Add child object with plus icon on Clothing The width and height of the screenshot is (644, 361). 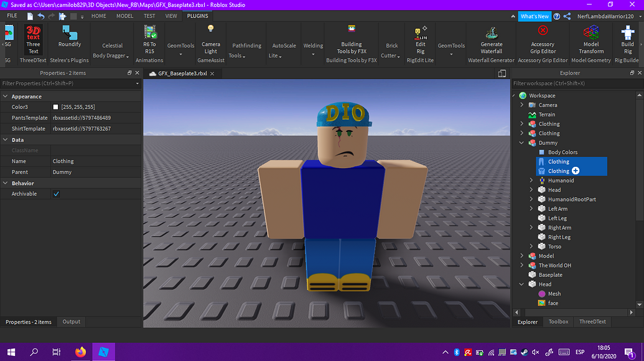coord(576,171)
